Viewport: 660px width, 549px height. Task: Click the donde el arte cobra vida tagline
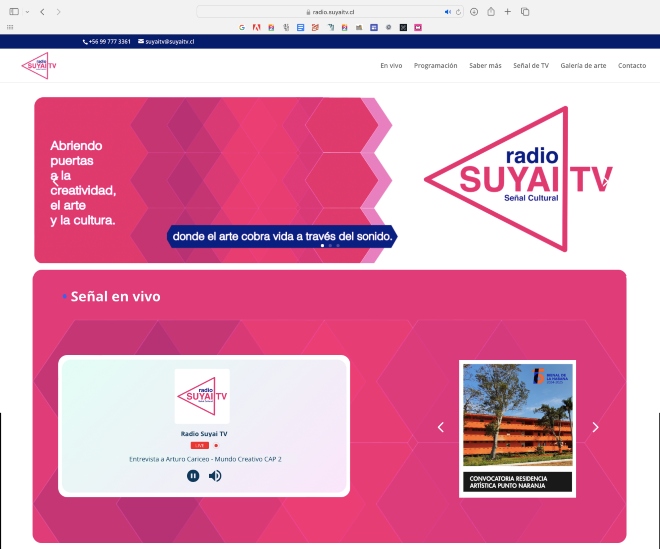[282, 236]
